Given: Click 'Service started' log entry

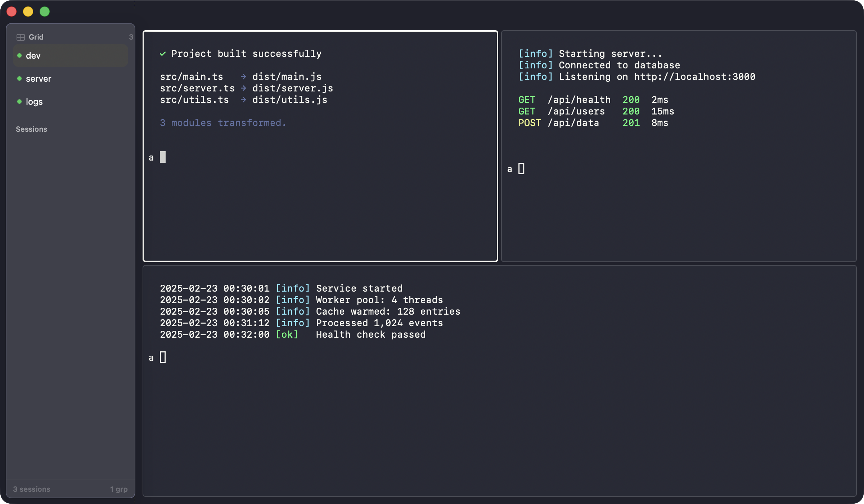Looking at the screenshot, I should (x=359, y=288).
